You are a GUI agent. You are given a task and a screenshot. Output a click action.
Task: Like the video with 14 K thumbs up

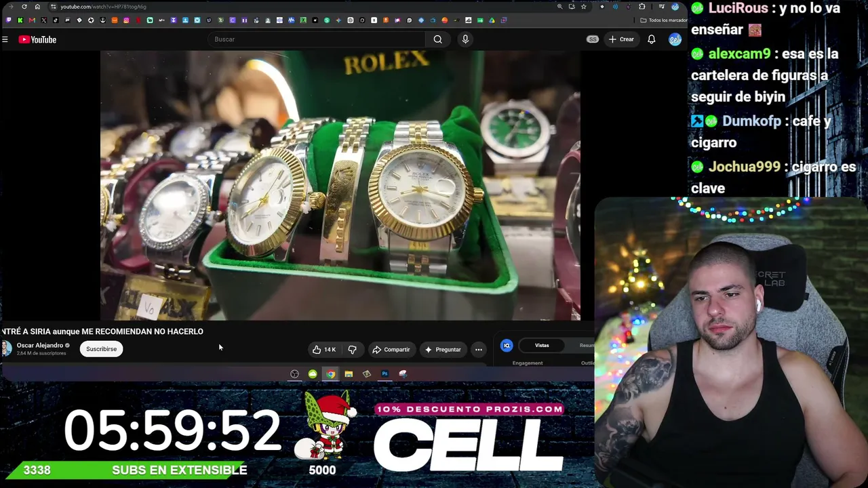pos(324,350)
